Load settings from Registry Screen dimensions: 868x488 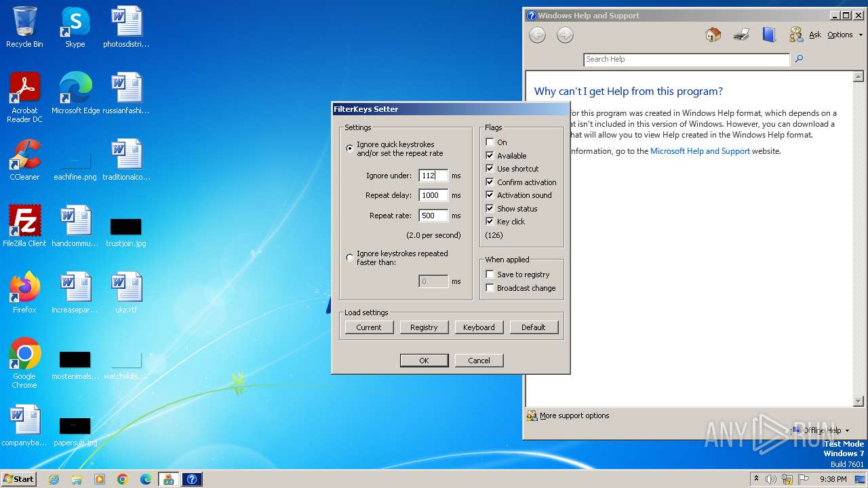coord(424,327)
